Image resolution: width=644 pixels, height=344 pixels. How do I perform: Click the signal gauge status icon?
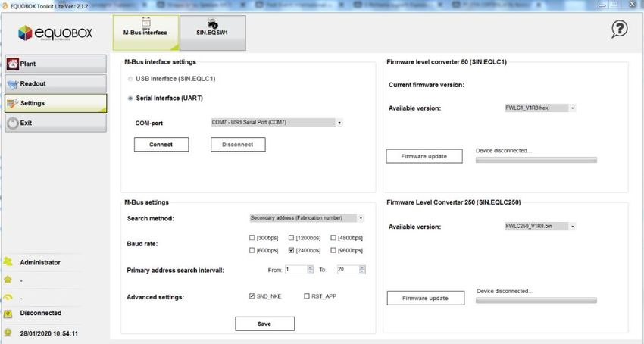pyautogui.click(x=8, y=297)
